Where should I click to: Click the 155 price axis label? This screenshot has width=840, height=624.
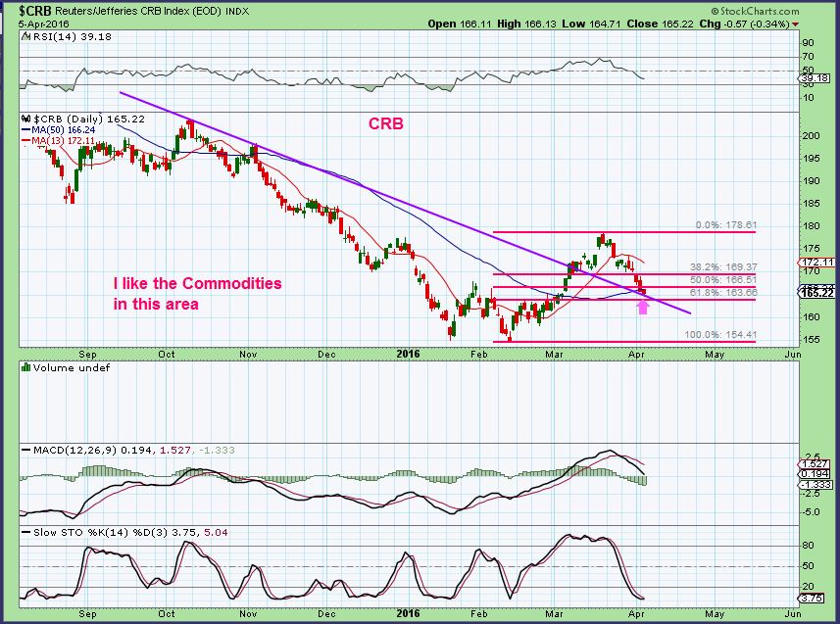click(811, 340)
